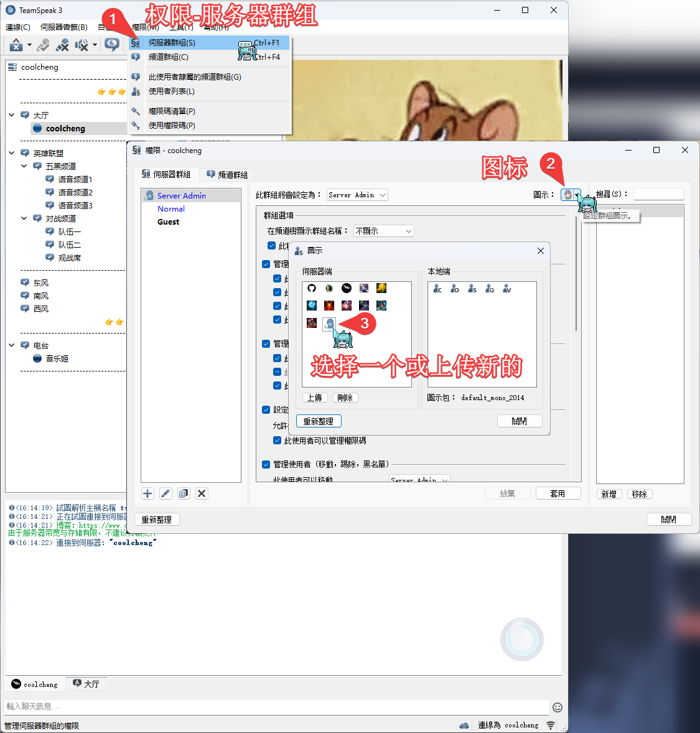Pick local icon person with letter O
The height and width of the screenshot is (733, 700).
click(455, 289)
